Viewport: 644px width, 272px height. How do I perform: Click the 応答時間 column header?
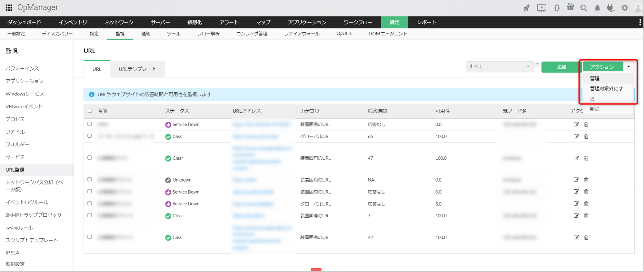tap(377, 111)
